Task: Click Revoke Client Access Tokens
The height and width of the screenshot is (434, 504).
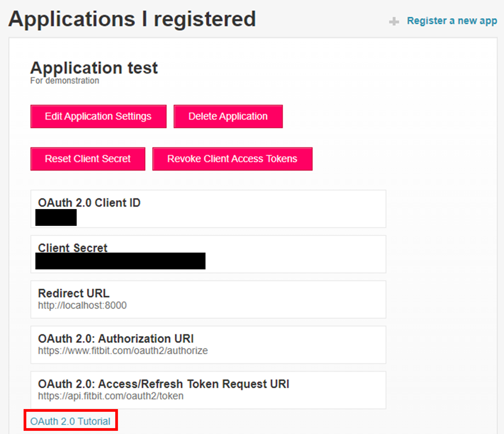Action: [x=232, y=159]
